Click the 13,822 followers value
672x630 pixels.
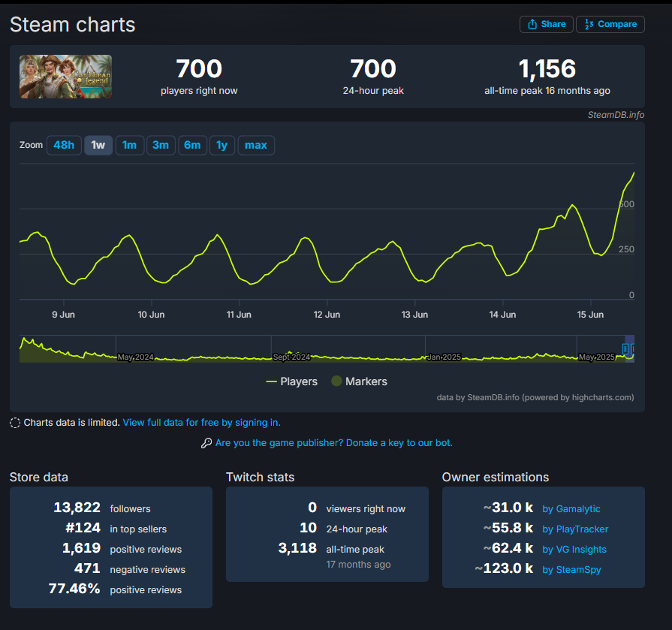(x=77, y=508)
